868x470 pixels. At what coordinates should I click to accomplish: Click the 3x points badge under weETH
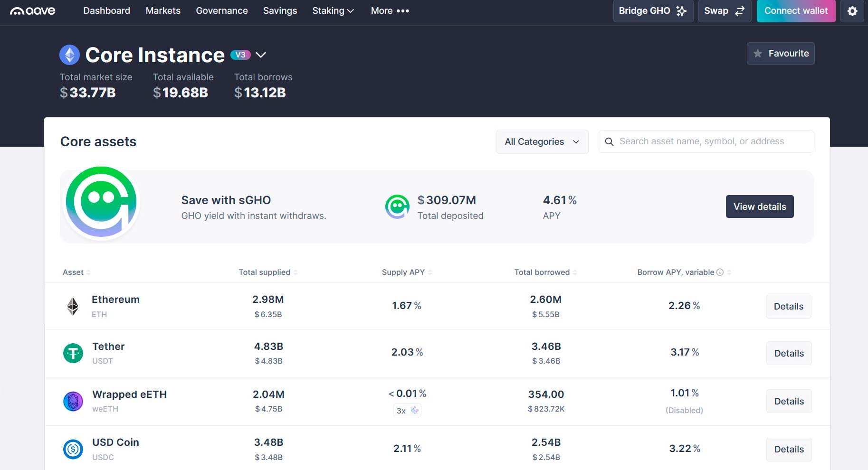(408, 411)
